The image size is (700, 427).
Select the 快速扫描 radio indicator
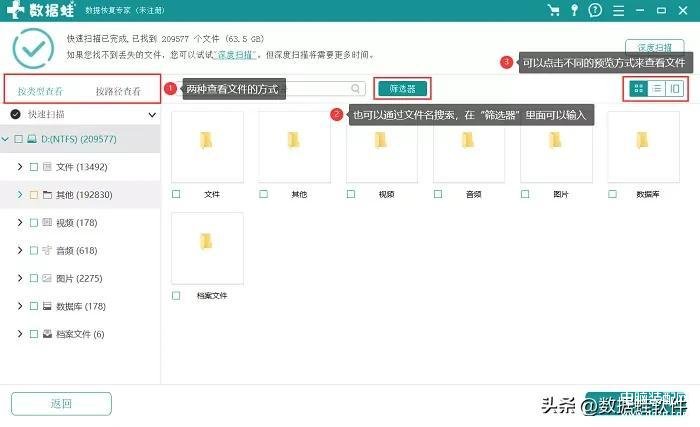click(x=16, y=114)
